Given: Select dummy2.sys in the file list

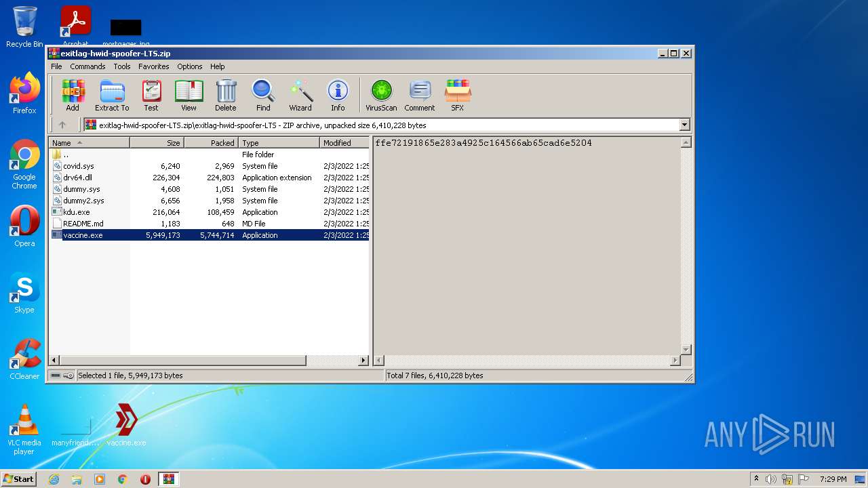Looking at the screenshot, I should (x=210, y=201).
